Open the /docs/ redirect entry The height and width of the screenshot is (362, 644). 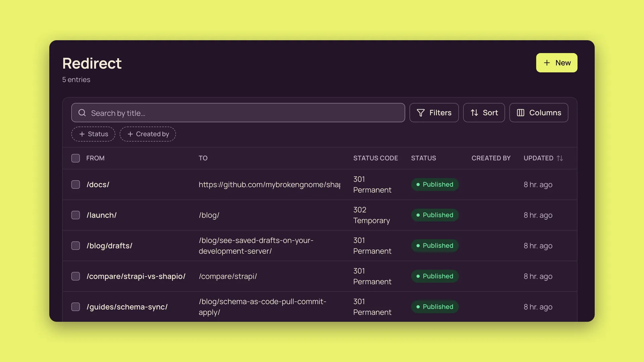pos(98,185)
